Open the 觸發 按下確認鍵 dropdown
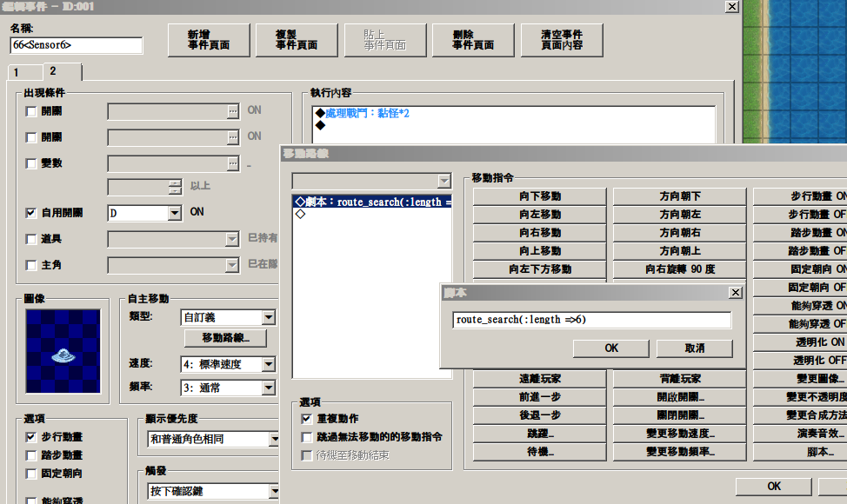This screenshot has width=847, height=504. 275,491
